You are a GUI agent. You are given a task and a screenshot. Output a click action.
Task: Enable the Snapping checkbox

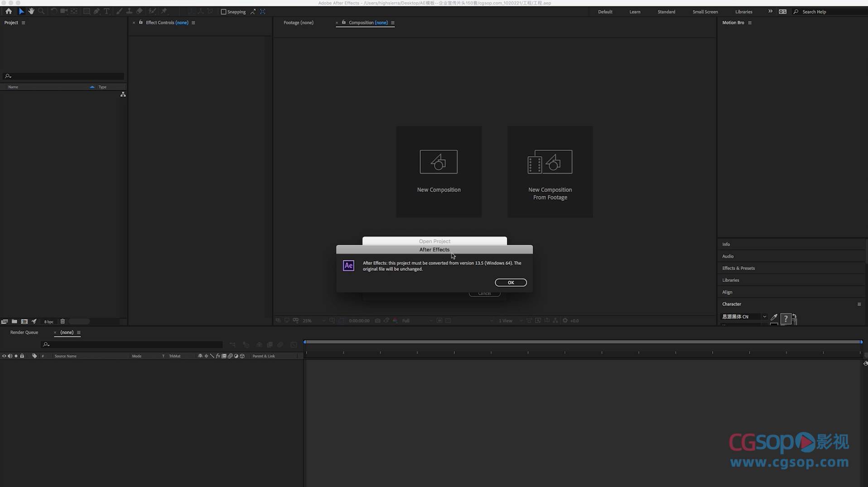(223, 12)
